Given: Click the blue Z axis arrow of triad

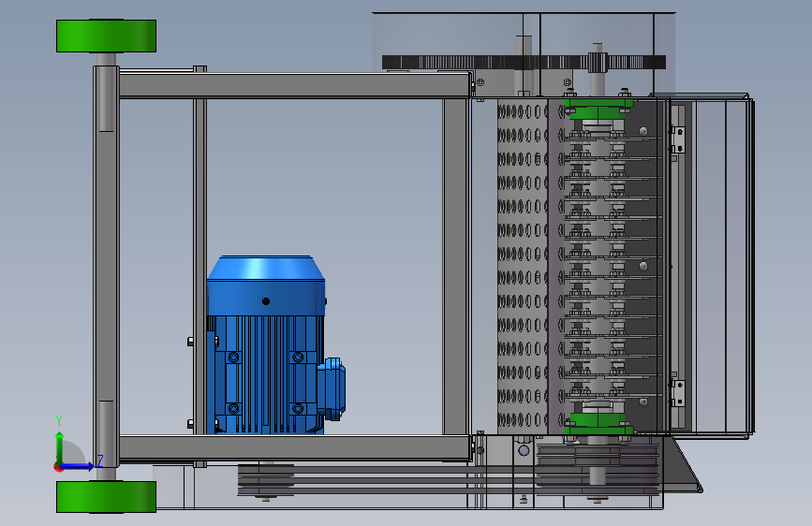Looking at the screenshot, I should 78,466.
